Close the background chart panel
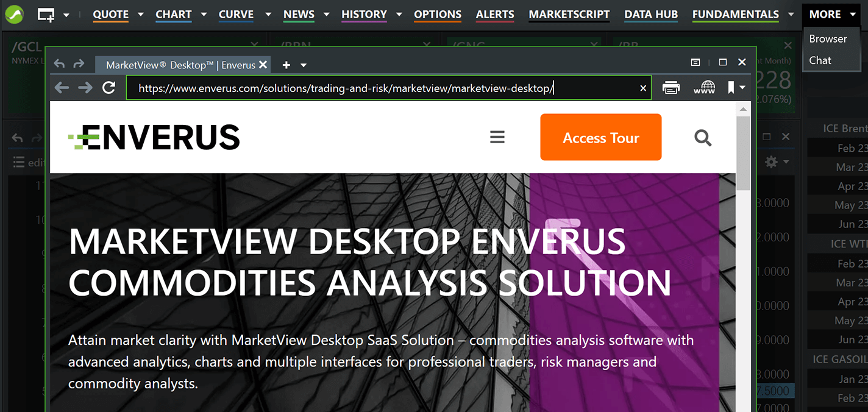Screen dimensions: 868x412 (x=785, y=137)
